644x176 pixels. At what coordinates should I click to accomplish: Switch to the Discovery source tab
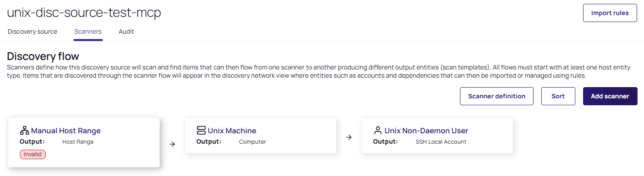32,31
